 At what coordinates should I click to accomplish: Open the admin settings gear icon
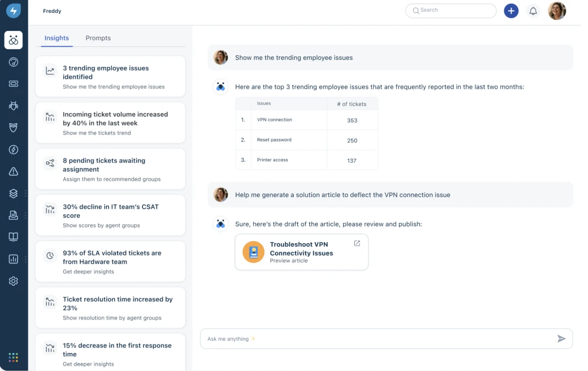coord(13,281)
